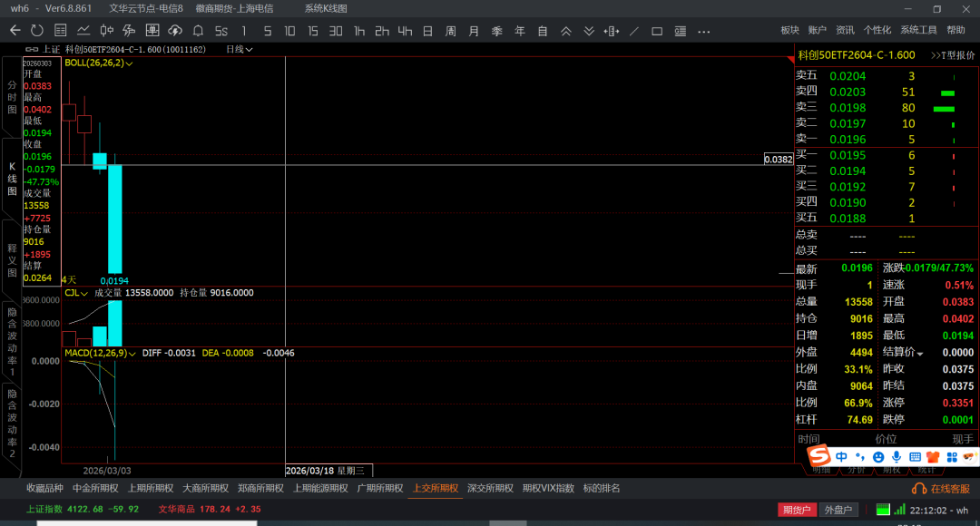This screenshot has width=980, height=526.
Task: Toggle the Sogou 中 input language mode
Action: point(842,456)
